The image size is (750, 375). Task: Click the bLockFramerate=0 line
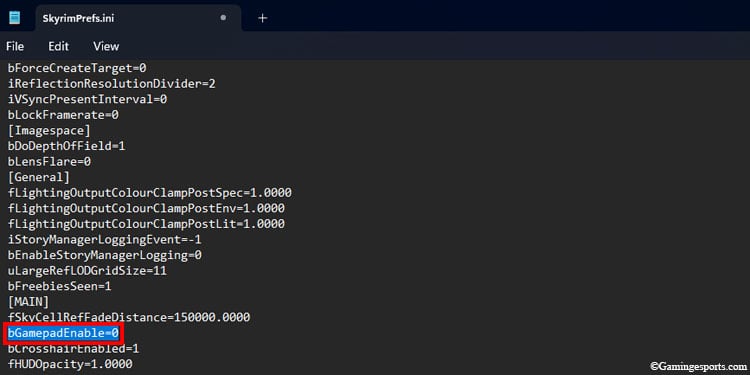pyautogui.click(x=63, y=115)
